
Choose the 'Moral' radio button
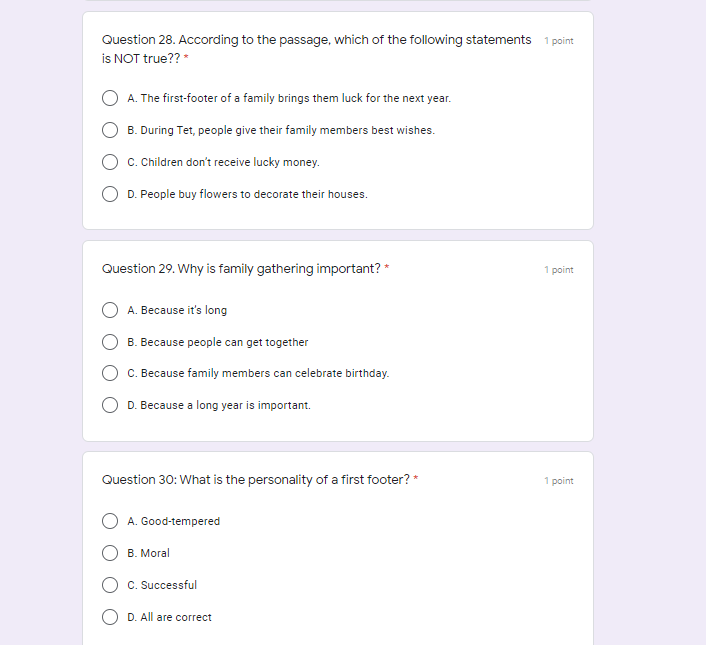(110, 553)
